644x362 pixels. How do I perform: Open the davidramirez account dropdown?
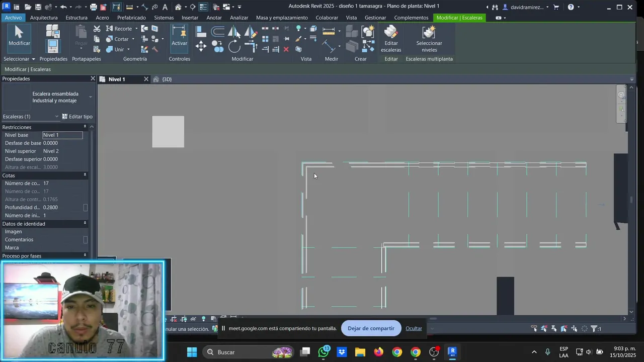pos(547,7)
